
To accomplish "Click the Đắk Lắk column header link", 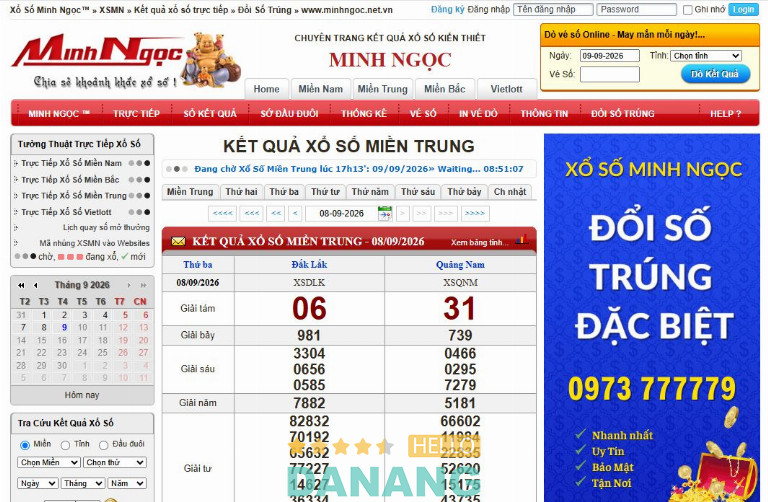I will point(309,264).
